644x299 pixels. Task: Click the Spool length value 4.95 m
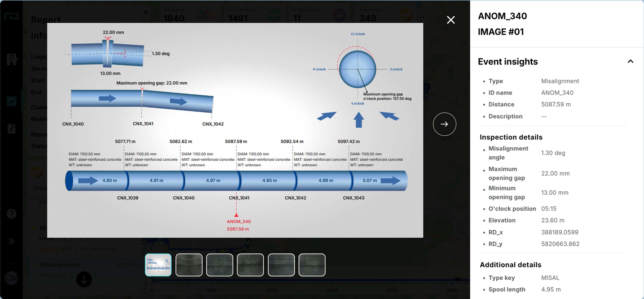pyautogui.click(x=551, y=289)
